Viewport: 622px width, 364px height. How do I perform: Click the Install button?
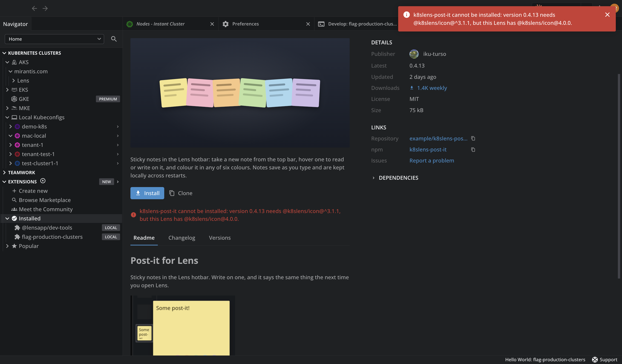pyautogui.click(x=147, y=193)
